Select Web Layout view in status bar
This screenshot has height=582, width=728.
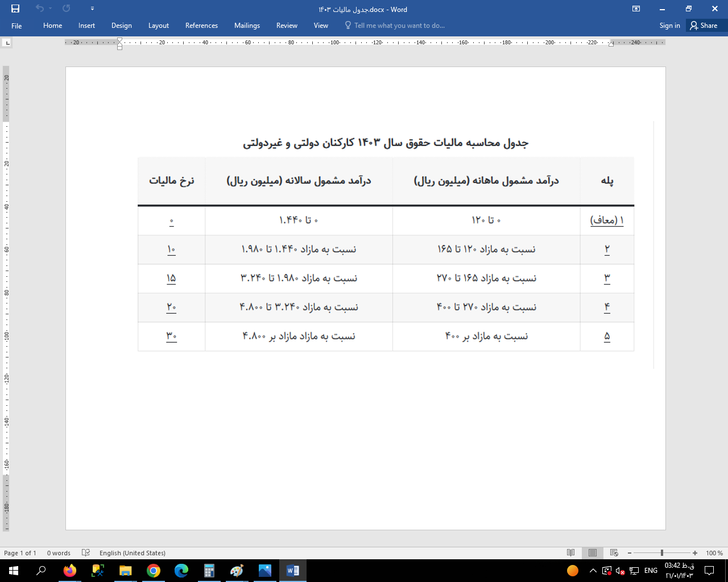coord(615,552)
